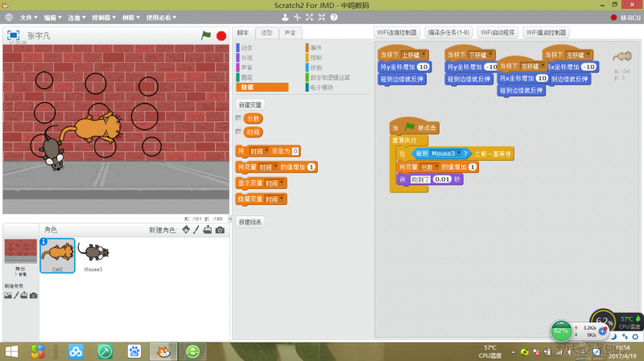Click the globe language icon
Viewport: 644px width, 361px height.
click(x=9, y=16)
